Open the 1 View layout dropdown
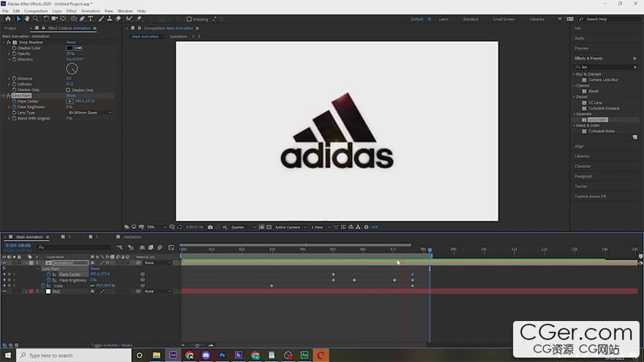The width and height of the screenshot is (644, 362). tap(321, 227)
